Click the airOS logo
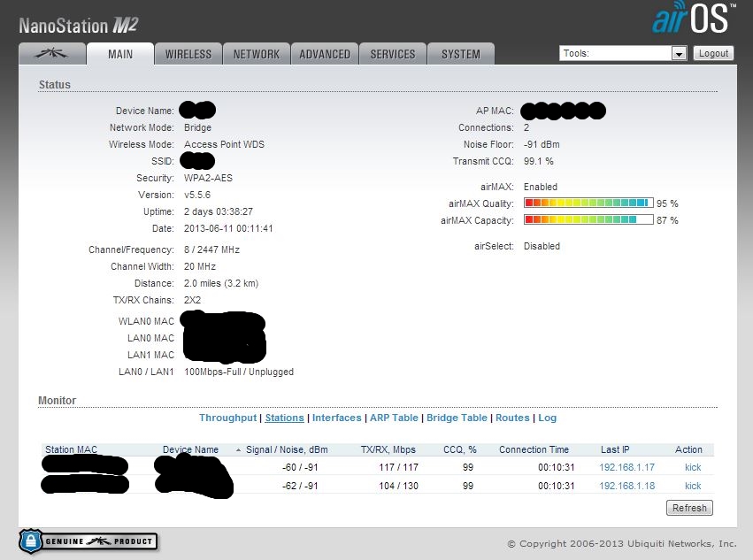Viewport: 753px width, 560px height. [694, 19]
